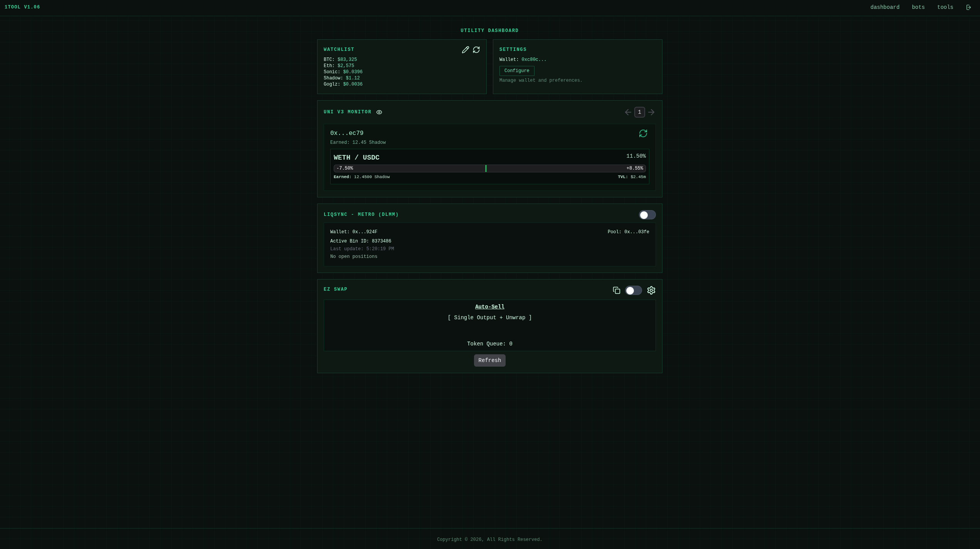The image size is (980, 549).
Task: Click Active Bin ID: 8373486
Action: [361, 241]
